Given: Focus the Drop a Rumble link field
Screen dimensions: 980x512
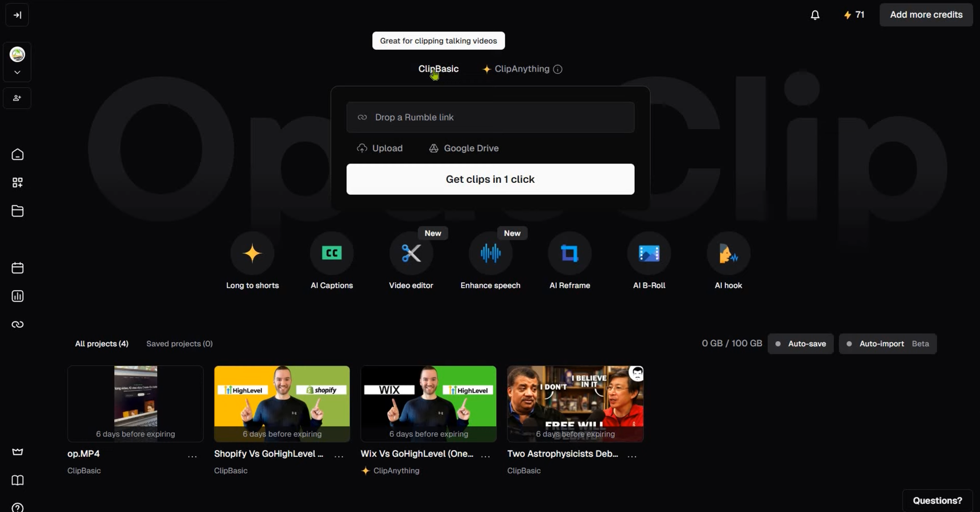Looking at the screenshot, I should (x=490, y=118).
